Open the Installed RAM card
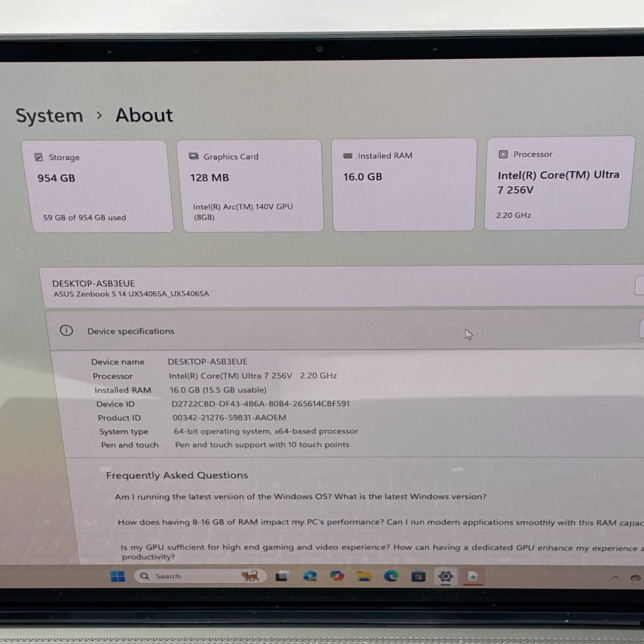 404,185
